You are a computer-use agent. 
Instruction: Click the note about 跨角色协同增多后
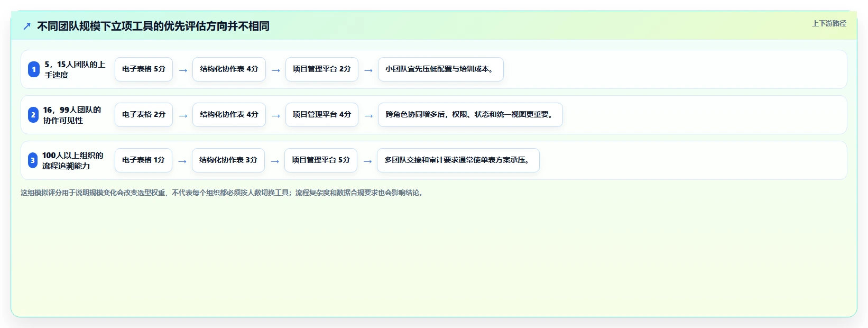click(x=470, y=115)
